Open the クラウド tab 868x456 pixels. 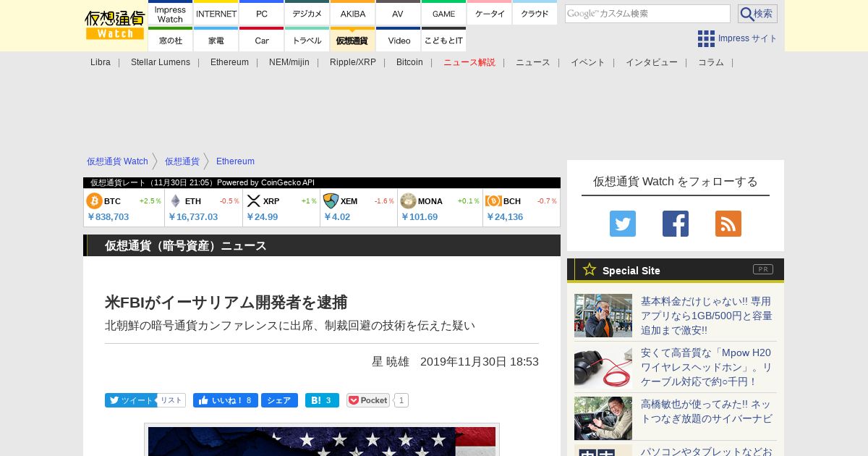(535, 14)
